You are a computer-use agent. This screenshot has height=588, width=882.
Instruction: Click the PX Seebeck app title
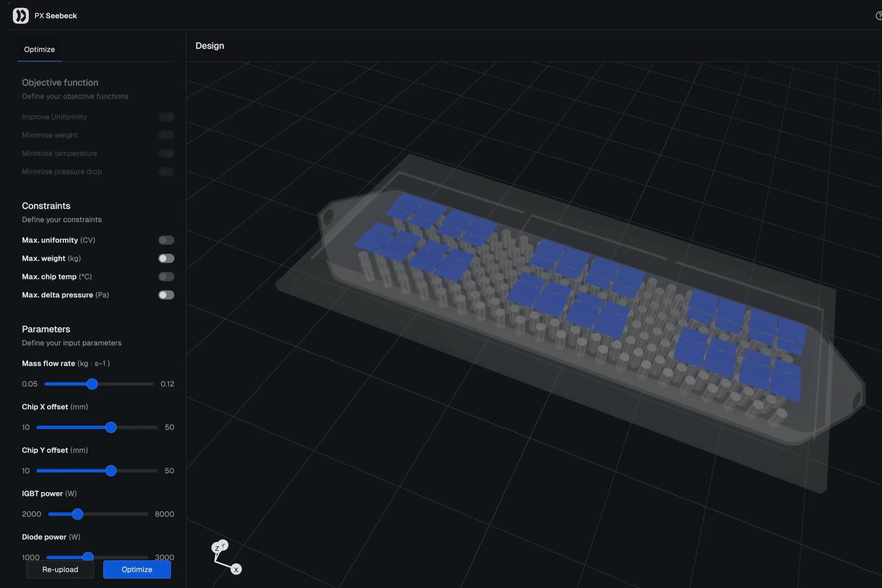click(56, 16)
